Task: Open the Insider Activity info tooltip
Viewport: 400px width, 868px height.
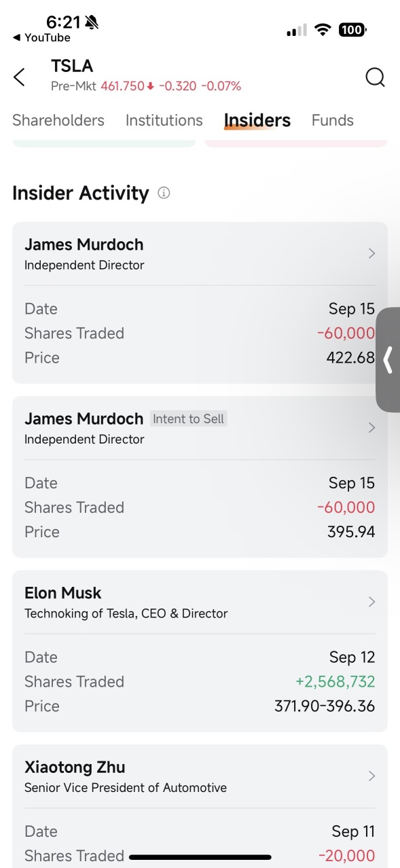Action: coord(162,193)
